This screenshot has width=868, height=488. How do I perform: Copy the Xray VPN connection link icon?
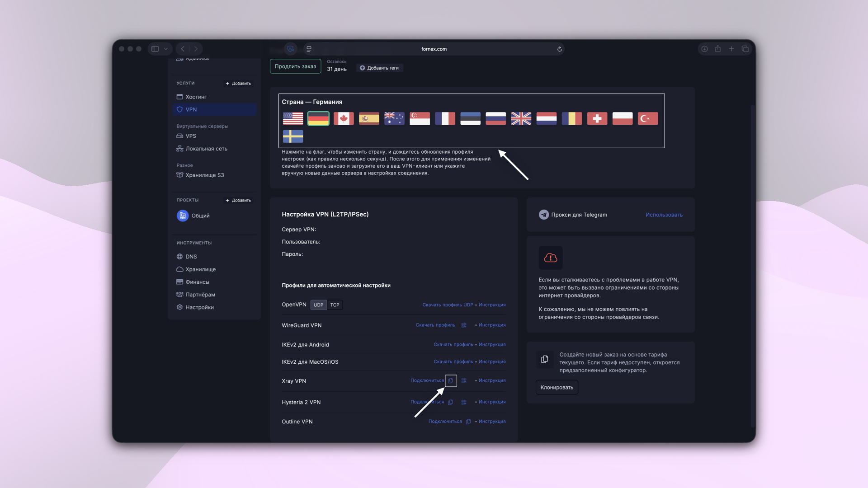(451, 380)
